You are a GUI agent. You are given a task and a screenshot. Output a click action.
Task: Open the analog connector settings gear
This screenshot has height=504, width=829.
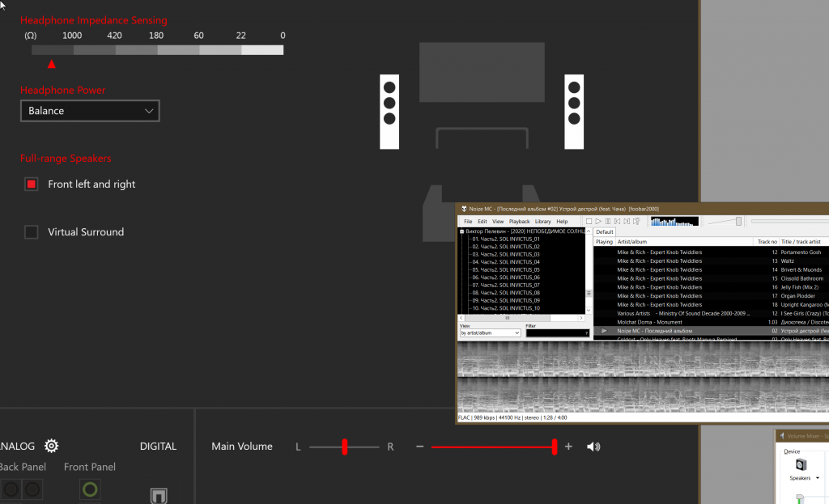point(51,446)
